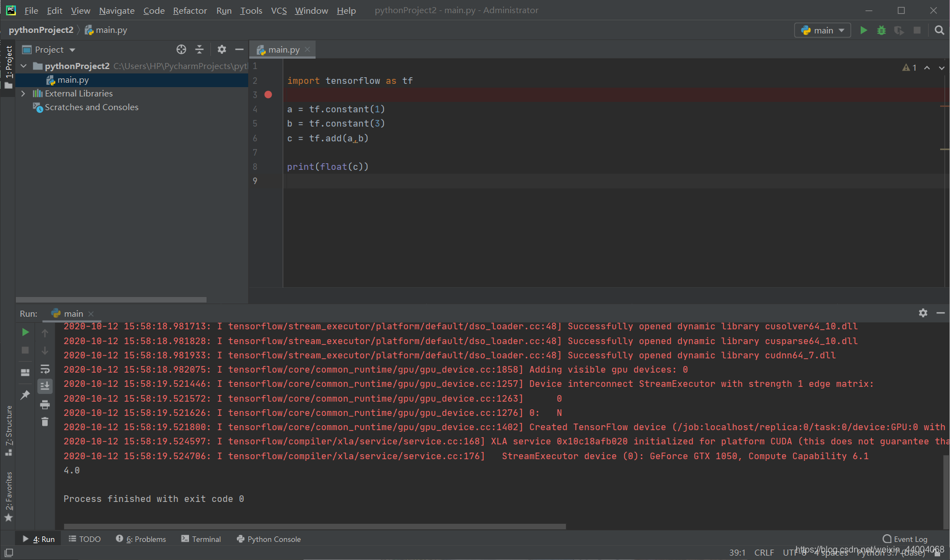Print the console output
950x560 pixels.
click(45, 404)
